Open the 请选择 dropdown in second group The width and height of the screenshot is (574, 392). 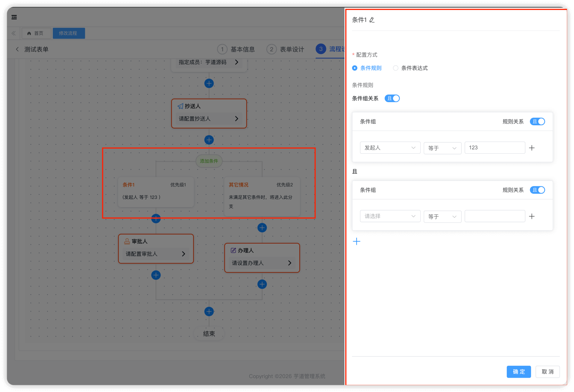[390, 216]
